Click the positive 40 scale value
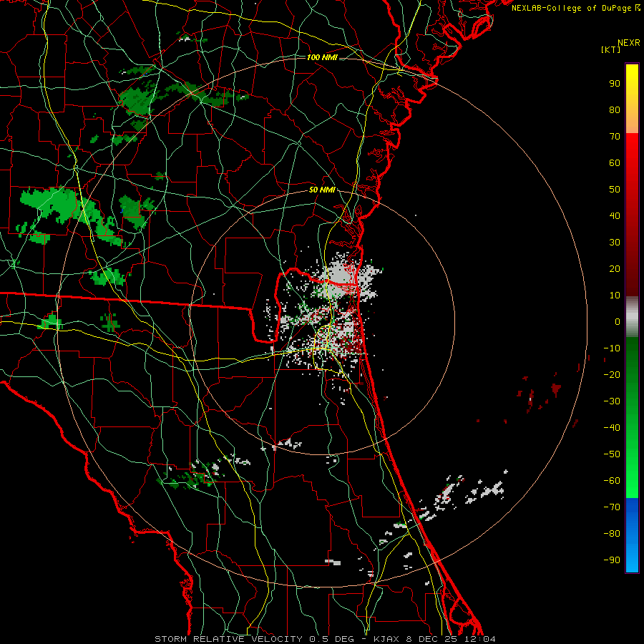This screenshot has width=644, height=644. pos(615,215)
